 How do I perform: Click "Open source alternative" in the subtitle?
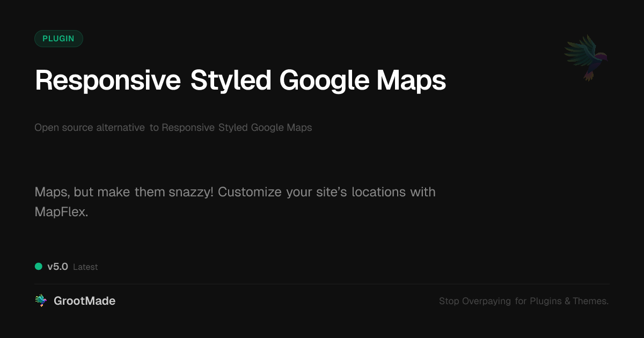pyautogui.click(x=90, y=128)
